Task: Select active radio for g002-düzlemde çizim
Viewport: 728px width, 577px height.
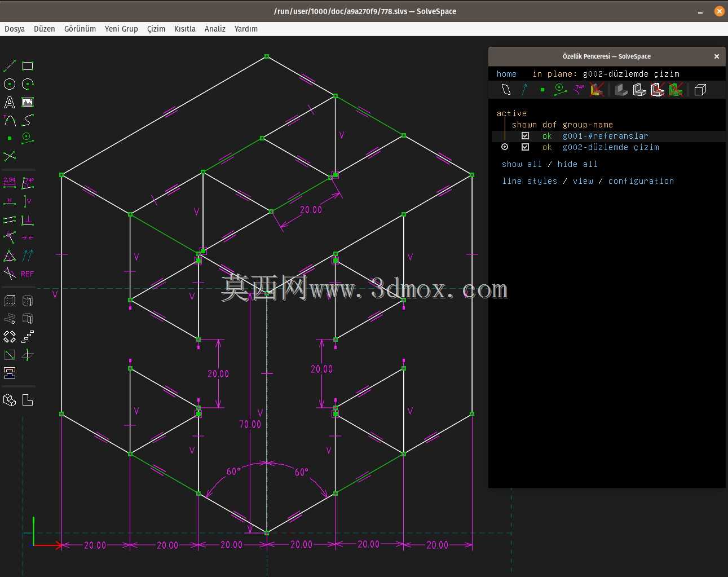Action: (505, 147)
